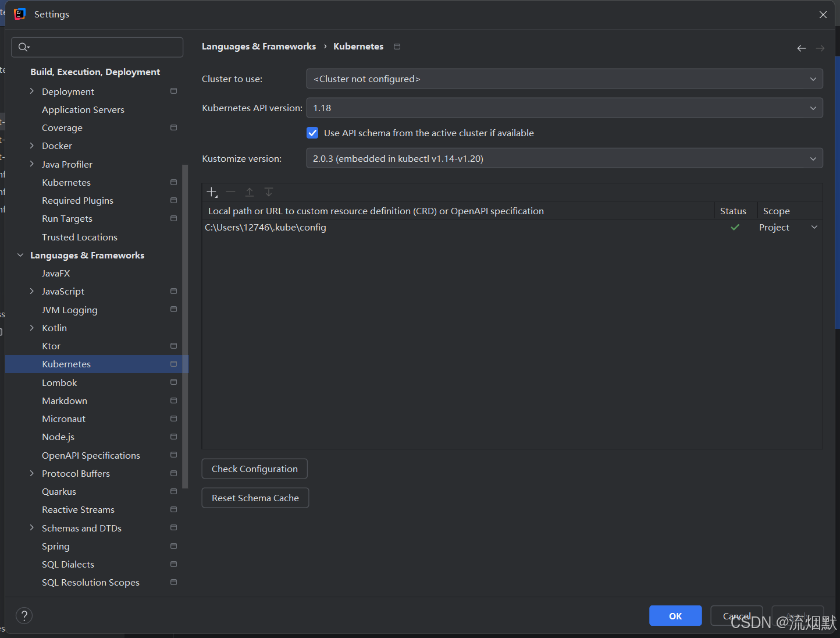Viewport: 840px width, 638px height.
Task: Click the project icon beside Lombok
Action: [x=173, y=382]
